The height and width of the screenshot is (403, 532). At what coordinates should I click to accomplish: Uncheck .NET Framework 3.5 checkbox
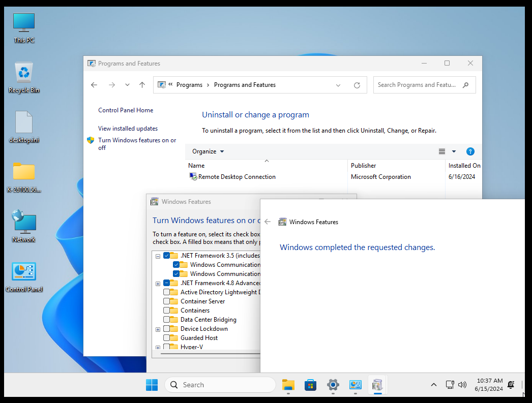(x=167, y=255)
